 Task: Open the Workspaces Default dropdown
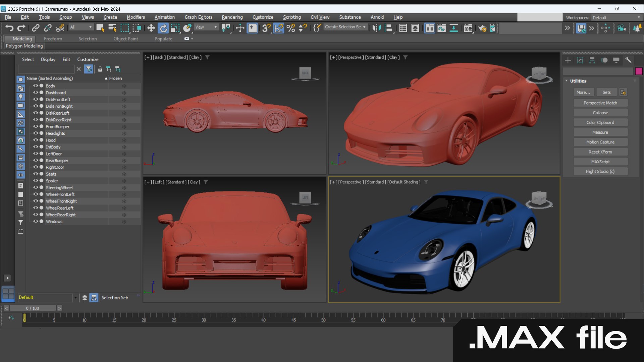[x=616, y=17]
